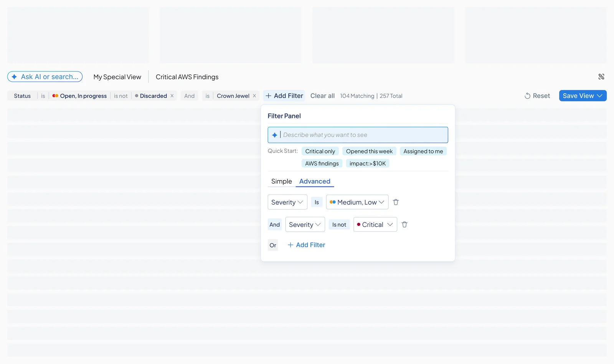Image resolution: width=614 pixels, height=364 pixels.
Task: Click the Add Filter button in the filter bar
Action: [x=284, y=96]
